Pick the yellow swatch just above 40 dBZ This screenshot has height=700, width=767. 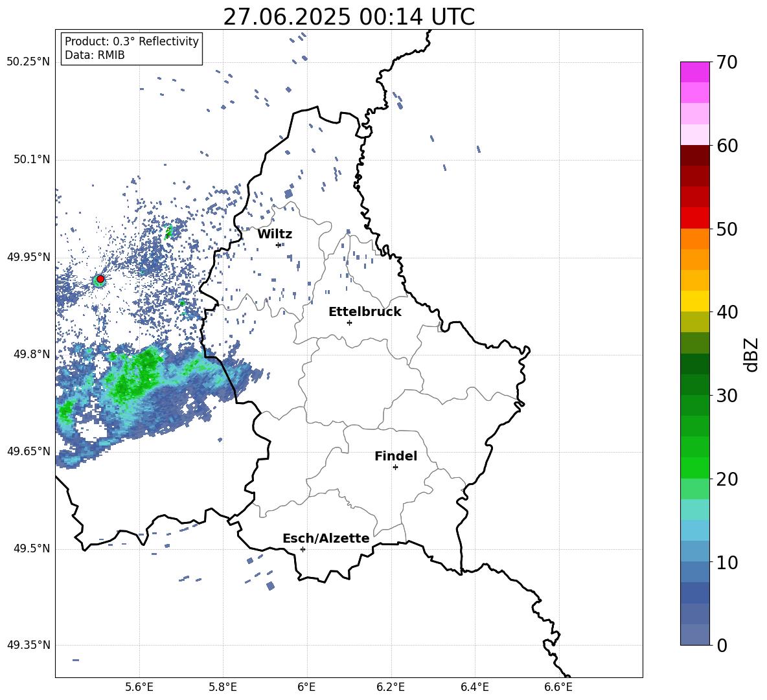tap(694, 301)
